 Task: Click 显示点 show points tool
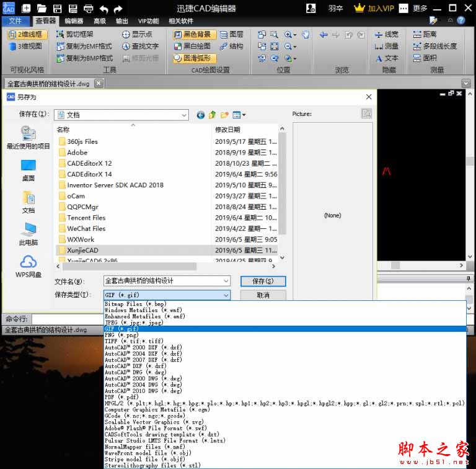pyautogui.click(x=137, y=34)
